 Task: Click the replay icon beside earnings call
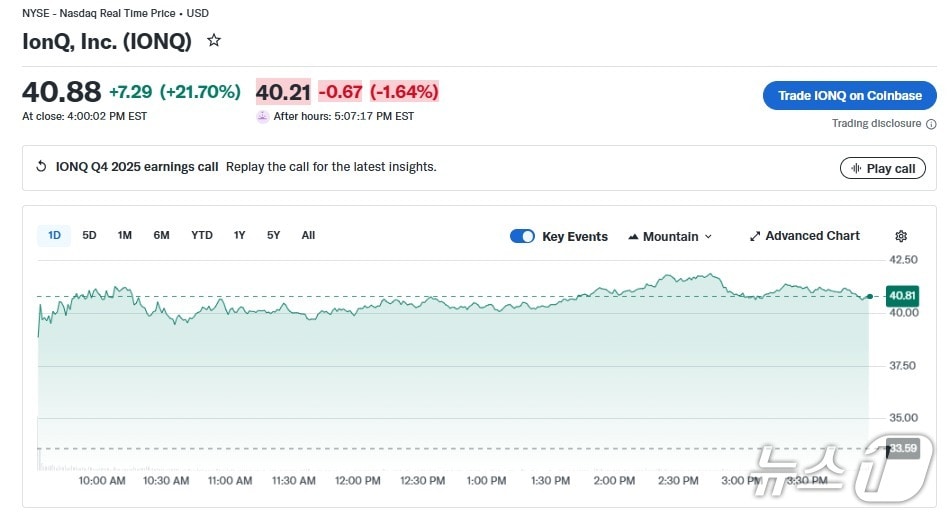coord(41,167)
